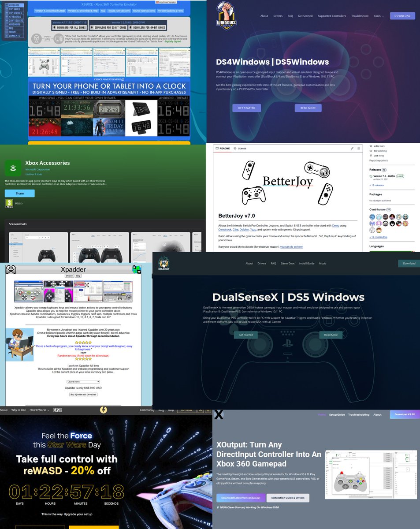Open Supported Controllers in DS4Windows nav
This screenshot has height=529, width=420.
[332, 16]
